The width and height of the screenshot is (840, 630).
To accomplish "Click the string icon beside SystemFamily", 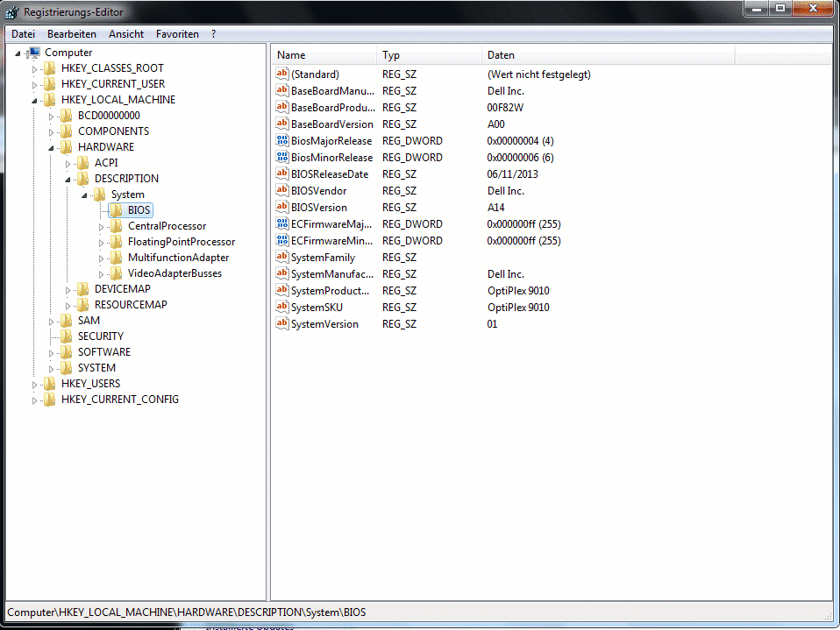I will point(282,257).
